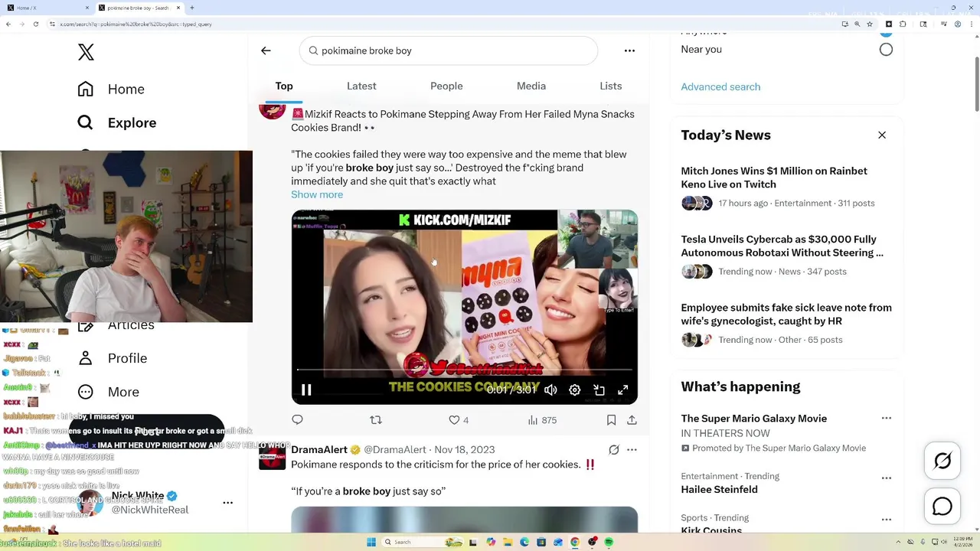Open video settings gear

pos(575,390)
